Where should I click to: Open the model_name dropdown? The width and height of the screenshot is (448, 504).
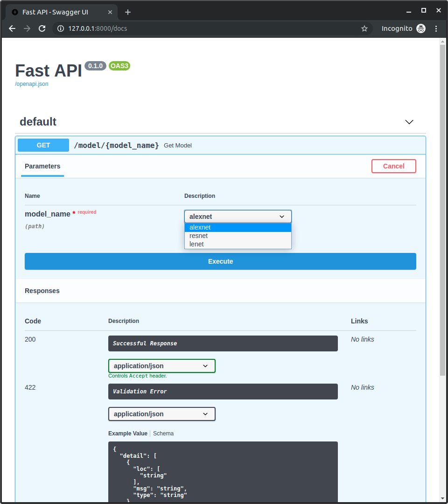pyautogui.click(x=238, y=217)
